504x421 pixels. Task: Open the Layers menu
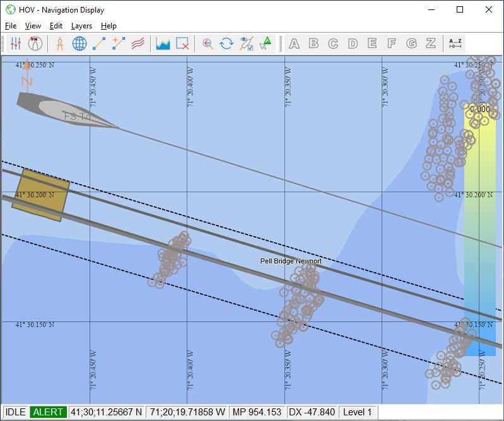pyautogui.click(x=81, y=26)
